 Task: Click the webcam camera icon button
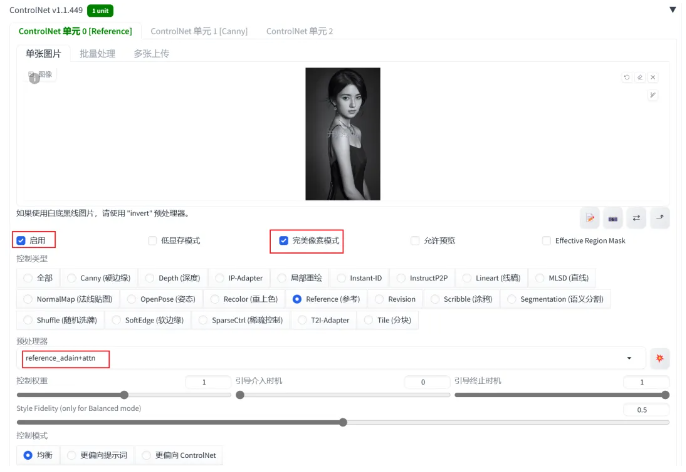tap(613, 218)
